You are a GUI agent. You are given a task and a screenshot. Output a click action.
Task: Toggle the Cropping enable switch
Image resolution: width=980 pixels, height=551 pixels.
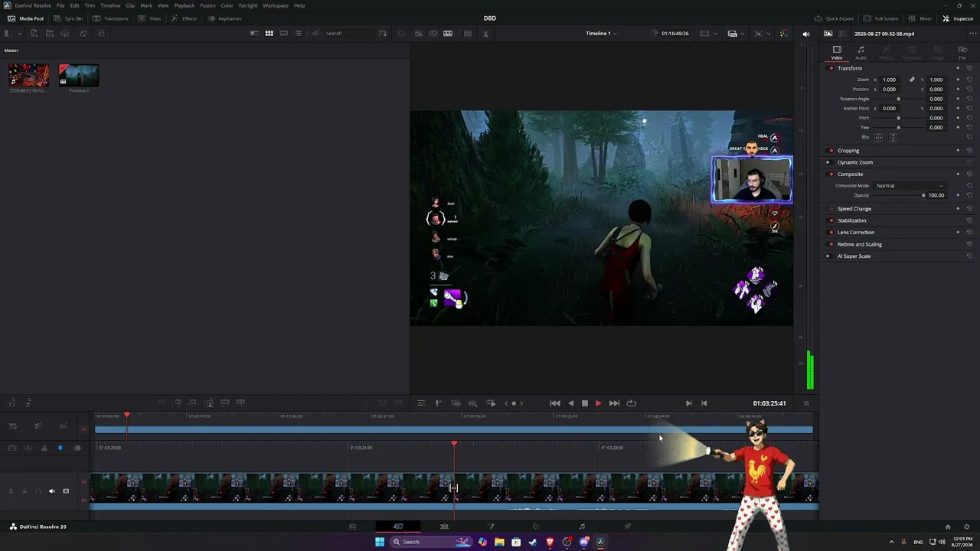831,151
